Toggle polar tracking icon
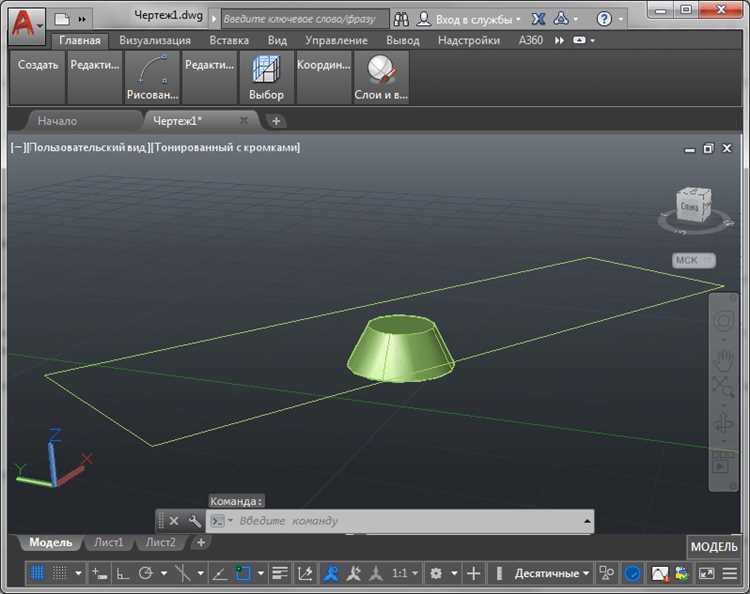Viewport: 750px width, 594px height. pyautogui.click(x=145, y=572)
